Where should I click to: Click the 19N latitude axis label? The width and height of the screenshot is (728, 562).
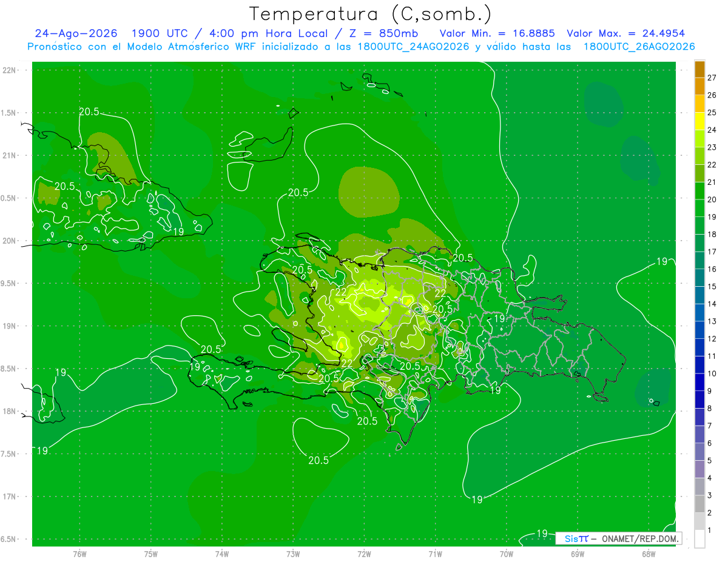10,326
